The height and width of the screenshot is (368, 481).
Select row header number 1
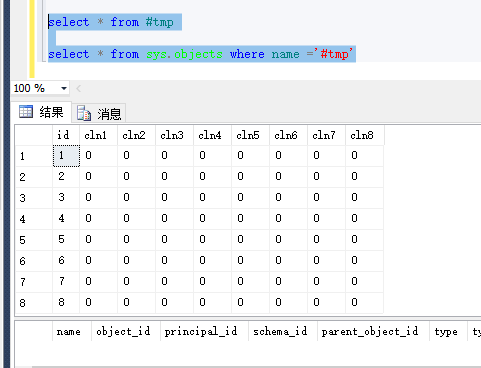coord(34,156)
